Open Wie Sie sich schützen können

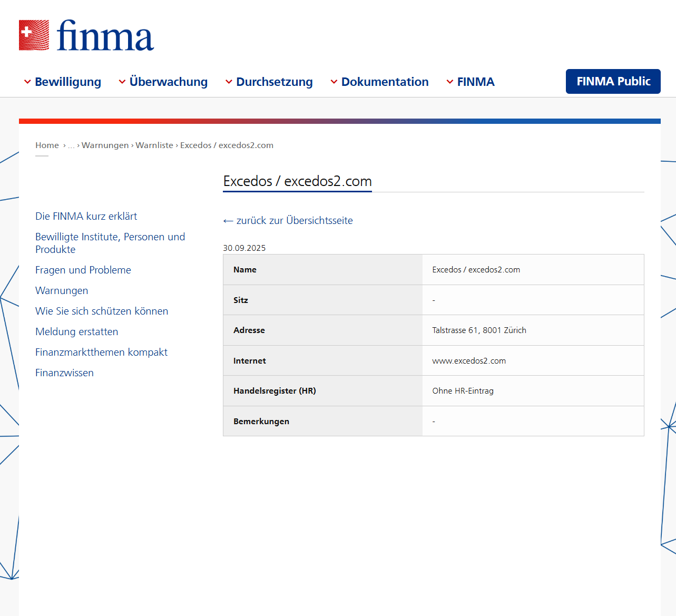[102, 311]
